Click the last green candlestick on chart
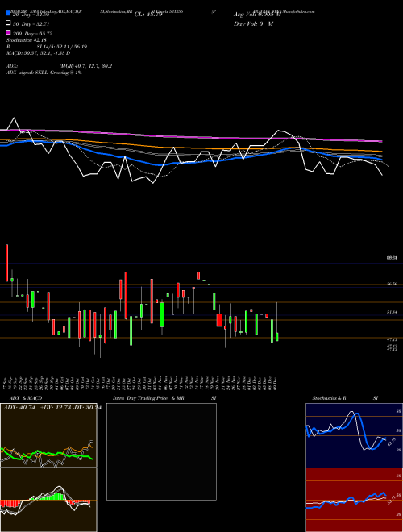The width and height of the screenshot is (403, 532). [x=277, y=337]
